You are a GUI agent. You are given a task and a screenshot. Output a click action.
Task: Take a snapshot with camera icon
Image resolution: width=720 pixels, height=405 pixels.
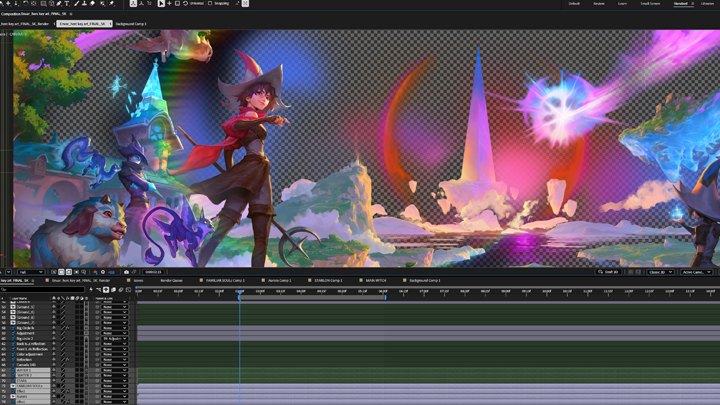point(126,272)
